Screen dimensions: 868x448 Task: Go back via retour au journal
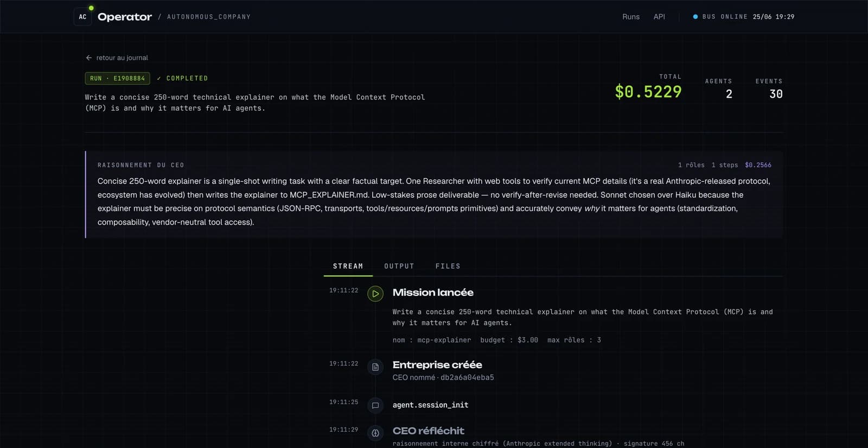tap(117, 58)
